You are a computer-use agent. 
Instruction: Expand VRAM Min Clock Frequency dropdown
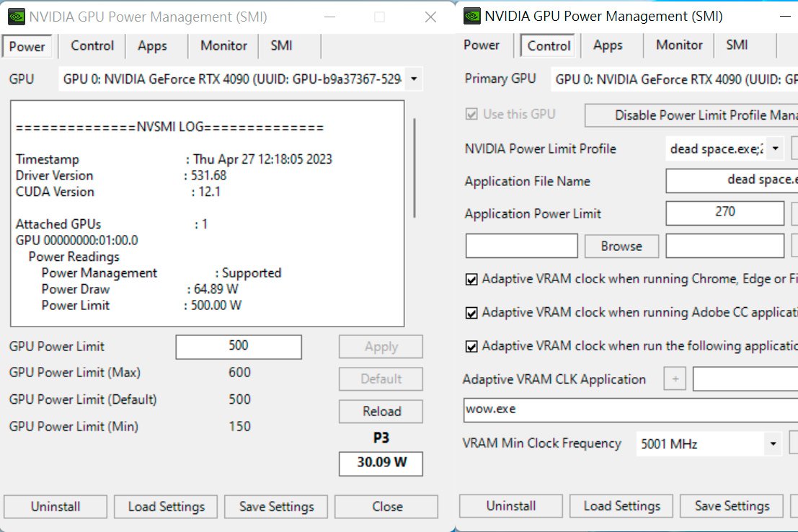point(773,444)
